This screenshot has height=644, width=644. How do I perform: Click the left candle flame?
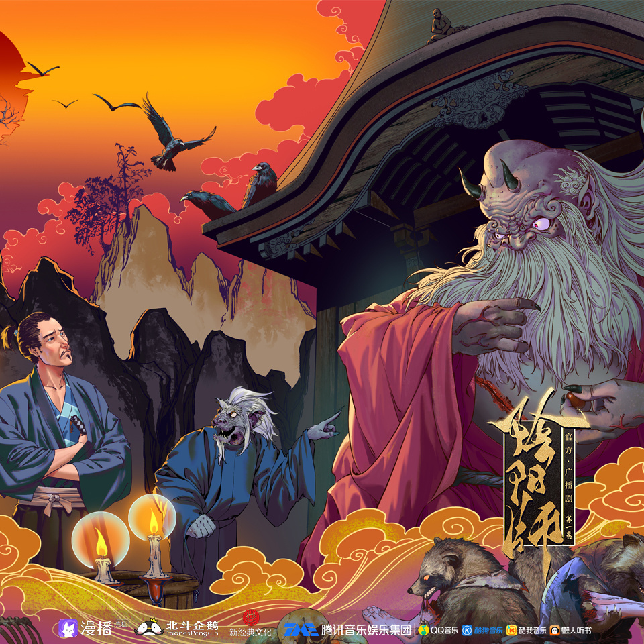(x=101, y=543)
